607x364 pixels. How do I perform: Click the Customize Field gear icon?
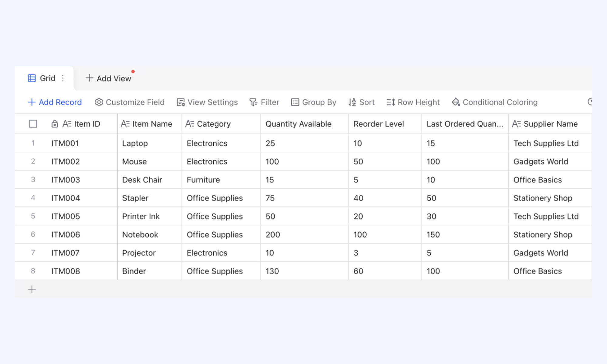pyautogui.click(x=99, y=102)
